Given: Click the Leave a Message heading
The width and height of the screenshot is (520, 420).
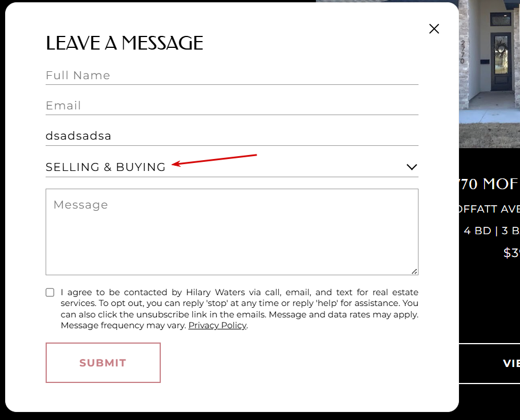Looking at the screenshot, I should [124, 43].
